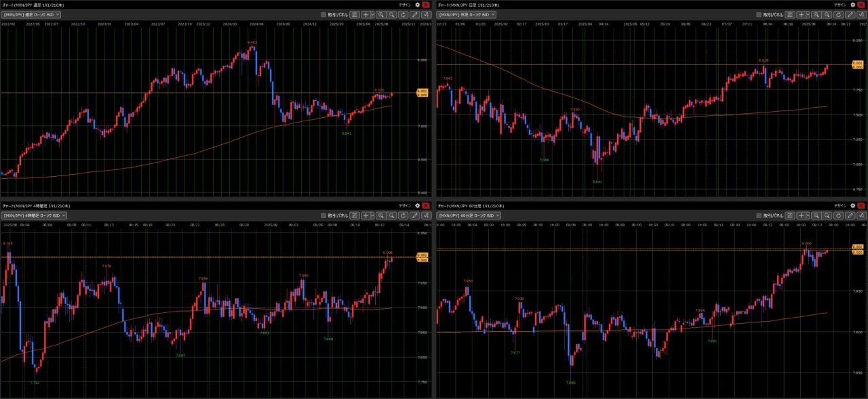The height and width of the screenshot is (399, 868).
Task: Enable 取引パネル checkbox on weekly chart
Action: (323, 14)
